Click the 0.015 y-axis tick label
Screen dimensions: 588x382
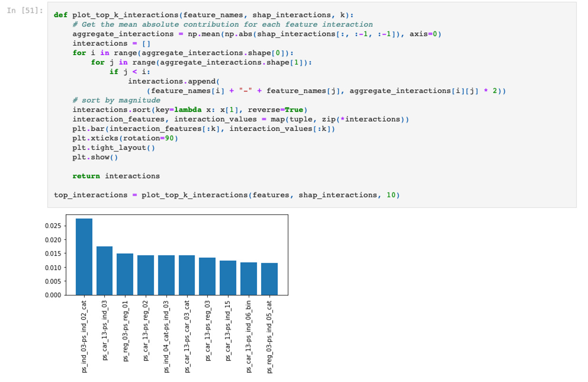click(x=53, y=254)
